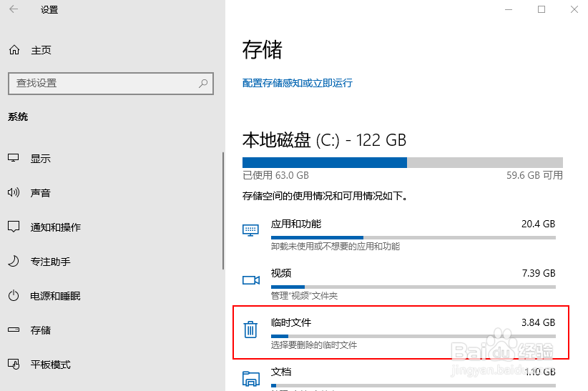The height and width of the screenshot is (391, 588).
Task: Open the Sound settings label
Action: point(40,193)
